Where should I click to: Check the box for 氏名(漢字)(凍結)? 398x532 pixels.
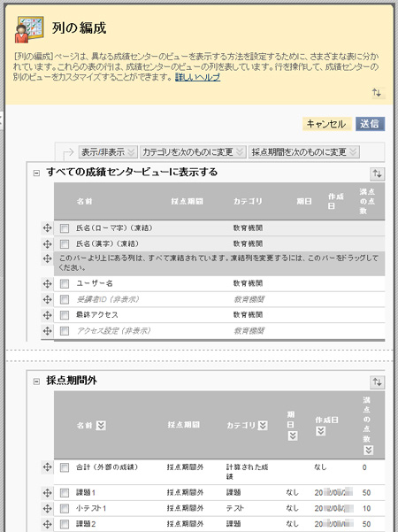click(65, 244)
